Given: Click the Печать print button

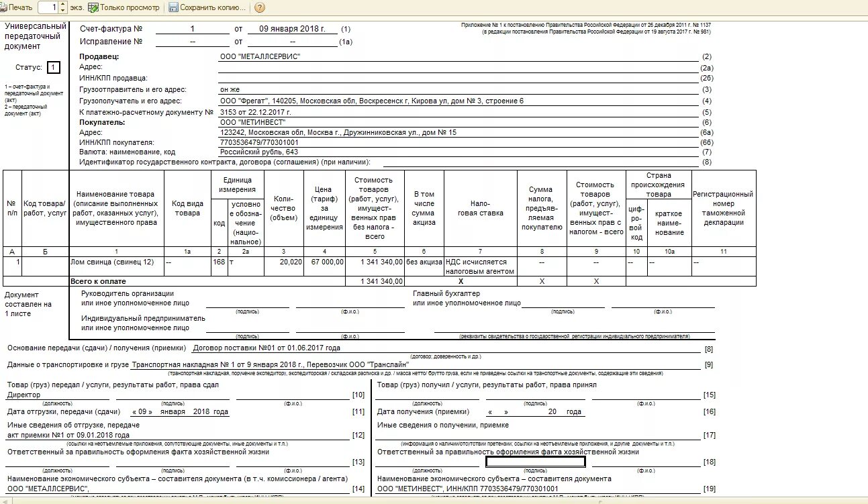Looking at the screenshot, I should pos(16,7).
